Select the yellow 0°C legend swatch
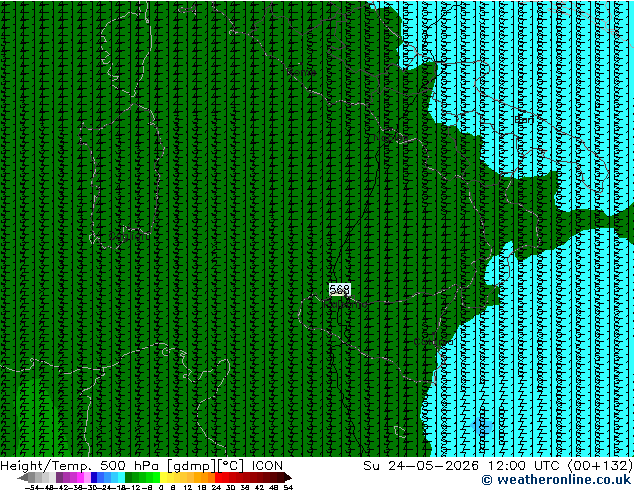The height and width of the screenshot is (490, 634). point(163,477)
